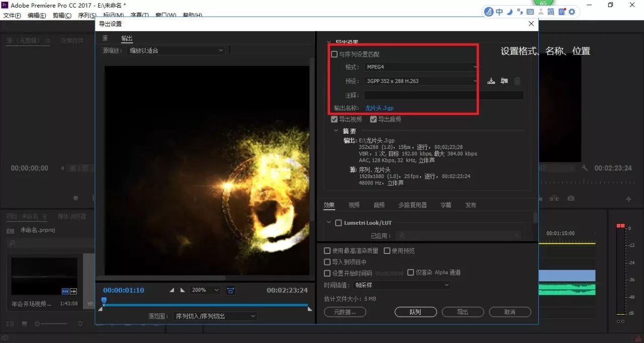The image size is (644, 343).
Task: Click the delete preset trash icon
Action: tap(517, 81)
